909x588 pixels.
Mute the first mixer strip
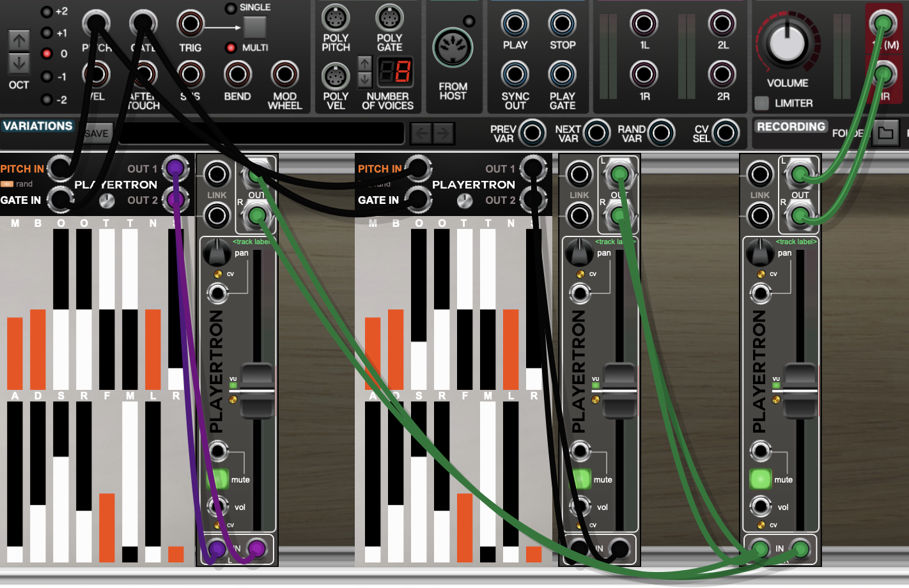click(218, 479)
